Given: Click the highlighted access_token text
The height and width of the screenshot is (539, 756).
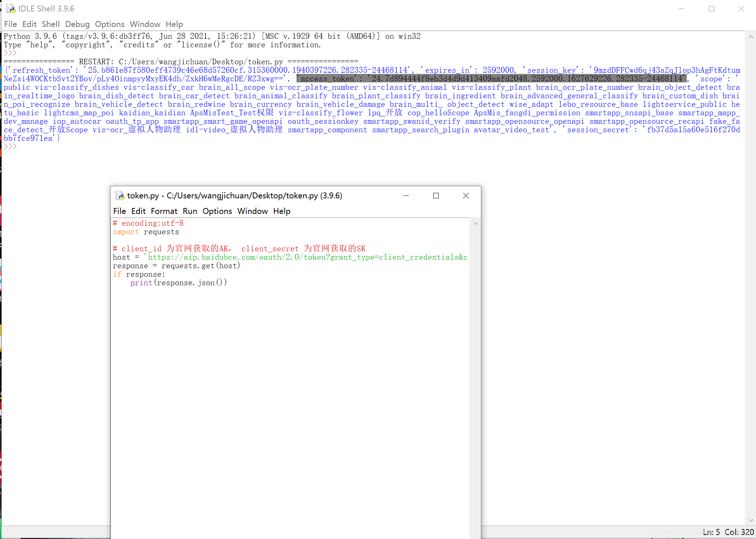Looking at the screenshot, I should pos(492,79).
